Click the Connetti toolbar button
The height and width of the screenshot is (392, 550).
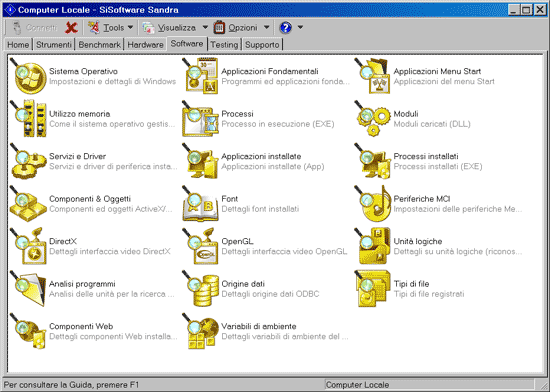coord(34,27)
